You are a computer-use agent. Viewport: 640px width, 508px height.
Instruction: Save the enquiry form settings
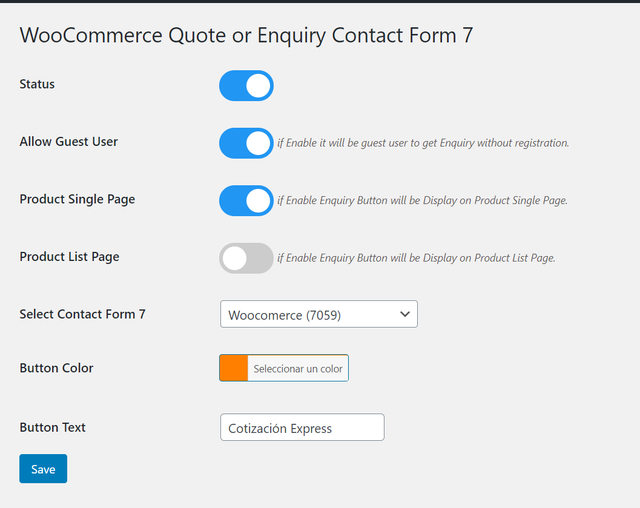tap(43, 469)
